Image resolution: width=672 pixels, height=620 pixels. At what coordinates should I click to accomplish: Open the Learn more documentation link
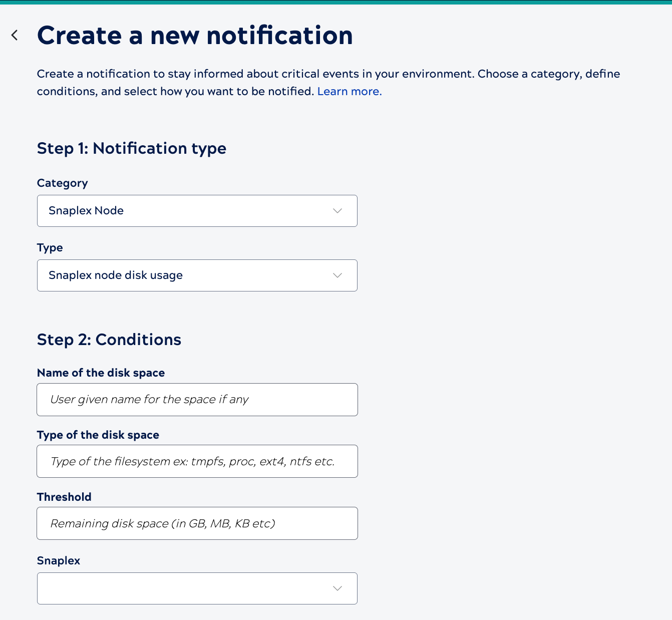349,91
